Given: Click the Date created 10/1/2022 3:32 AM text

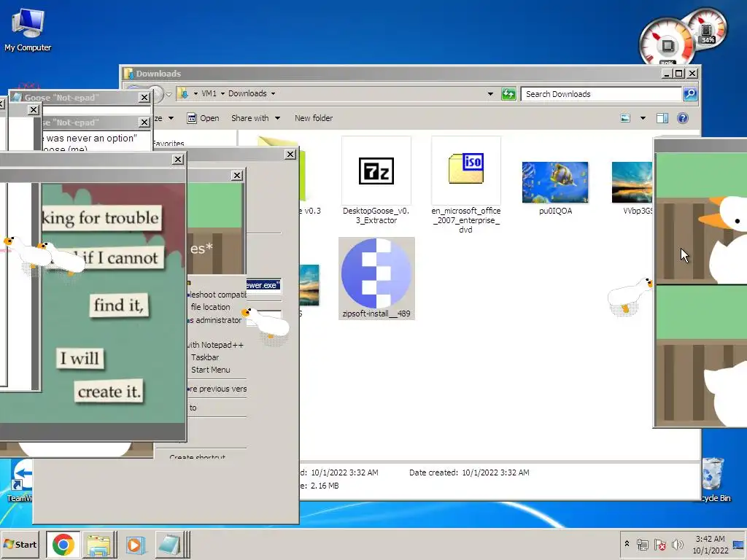Looking at the screenshot, I should (469, 472).
